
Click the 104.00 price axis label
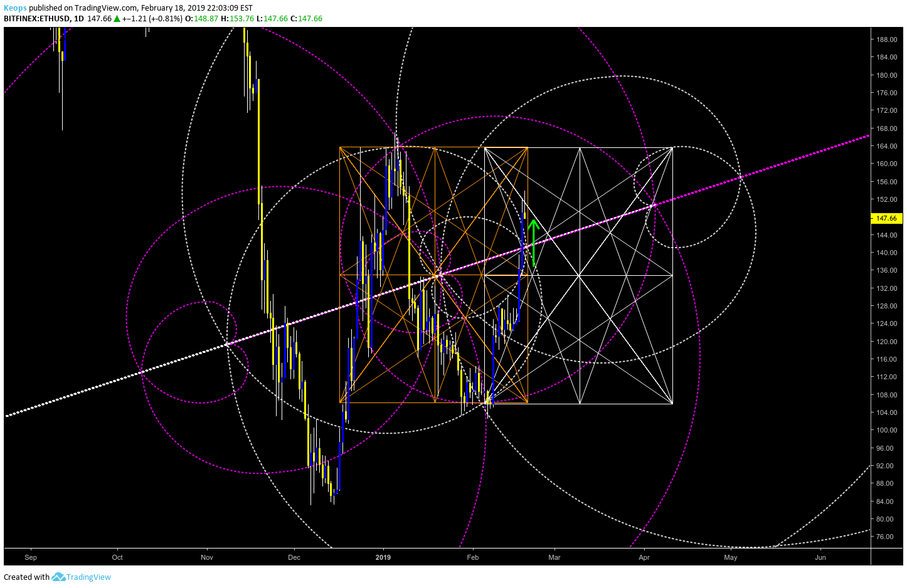click(886, 412)
